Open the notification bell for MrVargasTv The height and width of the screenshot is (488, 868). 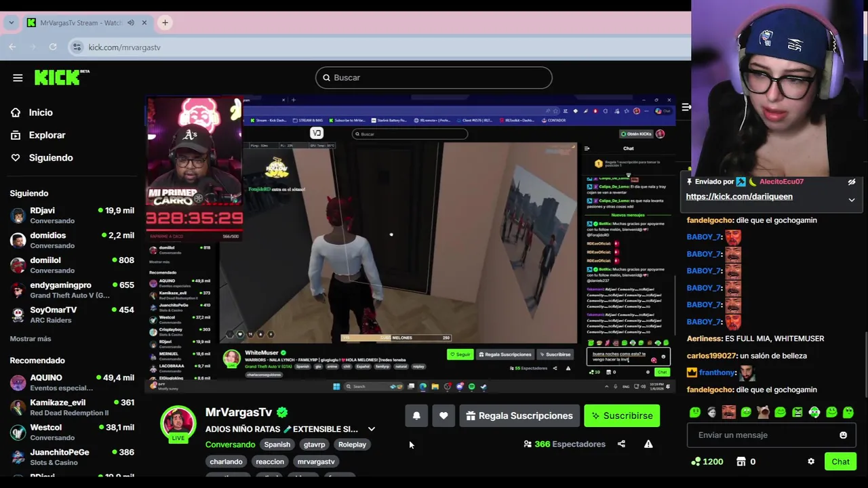(x=416, y=415)
